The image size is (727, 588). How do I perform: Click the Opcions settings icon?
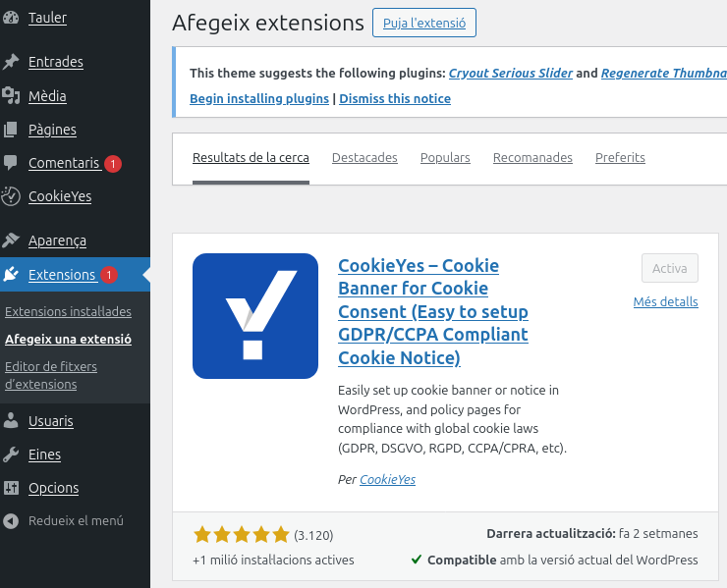pyautogui.click(x=11, y=488)
